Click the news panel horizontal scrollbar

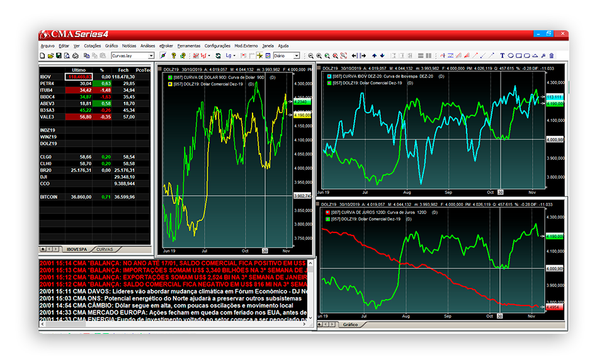click(173, 324)
